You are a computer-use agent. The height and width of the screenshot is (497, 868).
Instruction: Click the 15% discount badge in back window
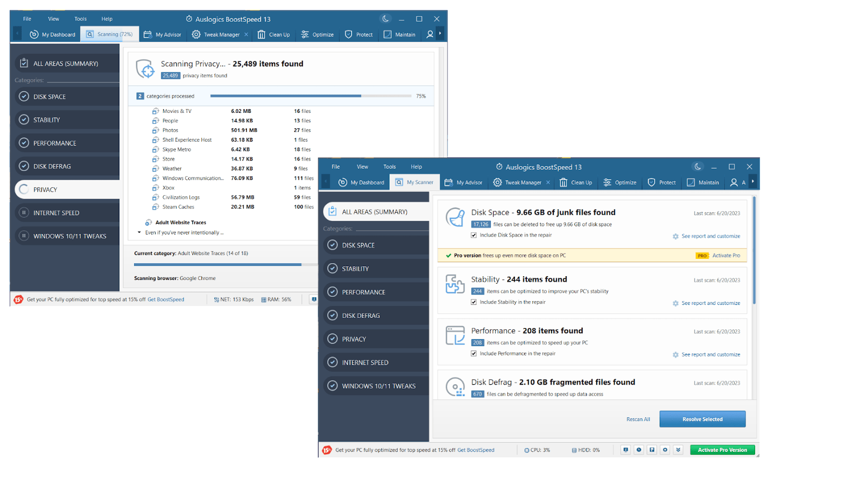pyautogui.click(x=18, y=300)
